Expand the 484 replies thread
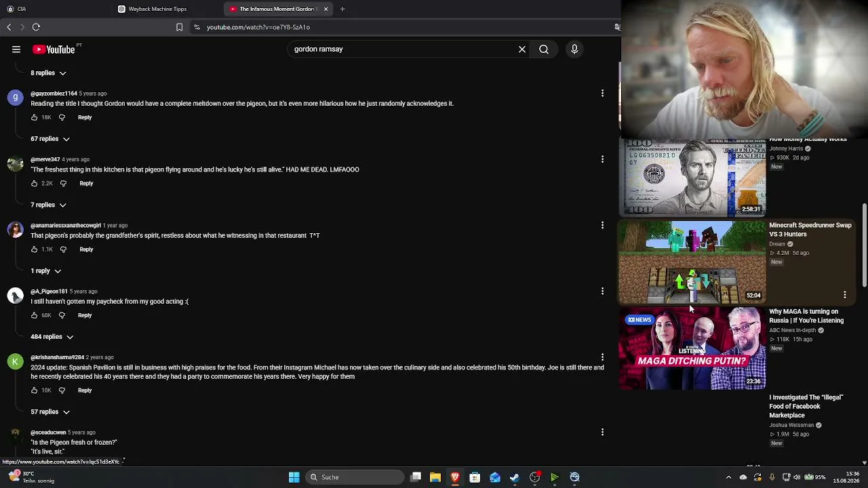 52,337
